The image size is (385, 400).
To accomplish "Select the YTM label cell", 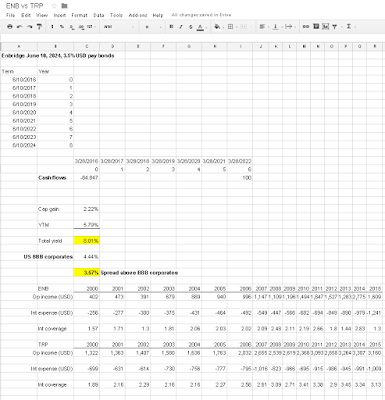I will tap(55, 225).
